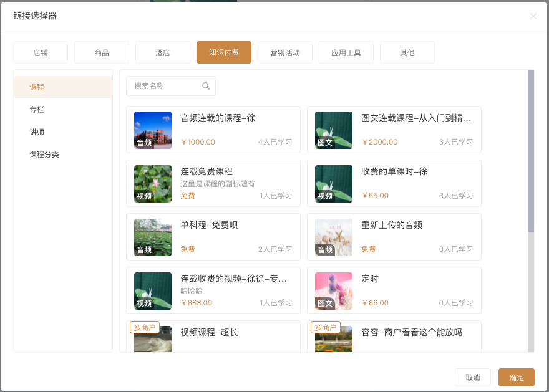The height and width of the screenshot is (392, 549).
Task: Switch to the 商品 tab
Action: pos(102,52)
